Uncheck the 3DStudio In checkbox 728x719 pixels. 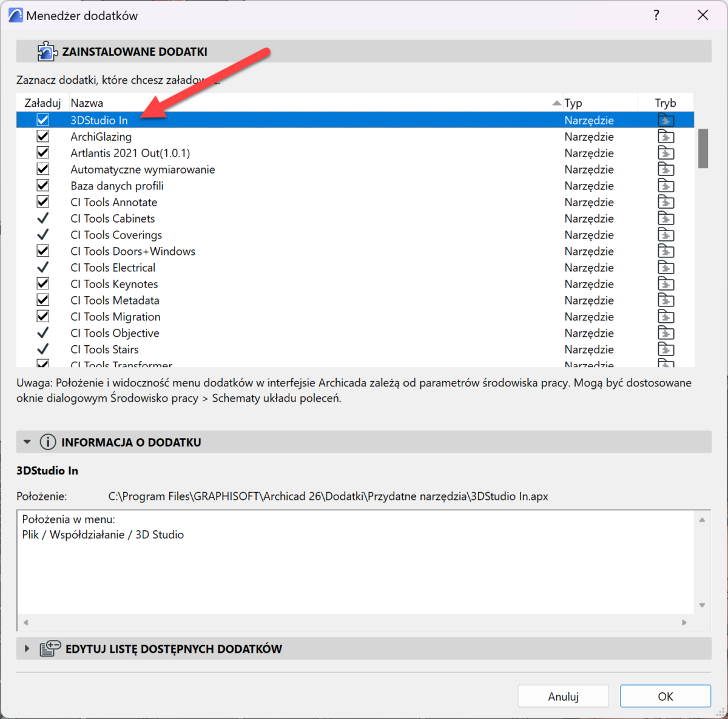[x=43, y=120]
